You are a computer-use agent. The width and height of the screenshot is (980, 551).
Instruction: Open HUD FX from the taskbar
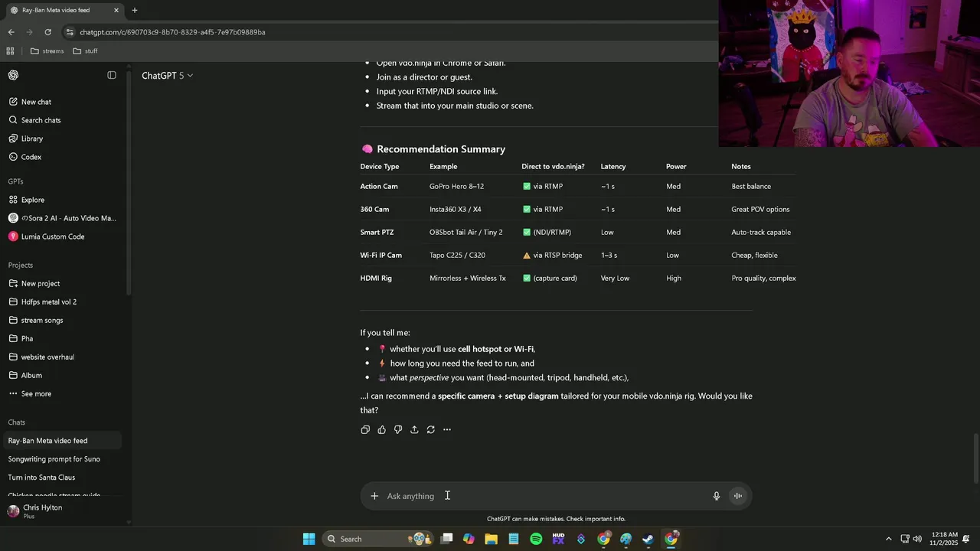click(x=558, y=539)
